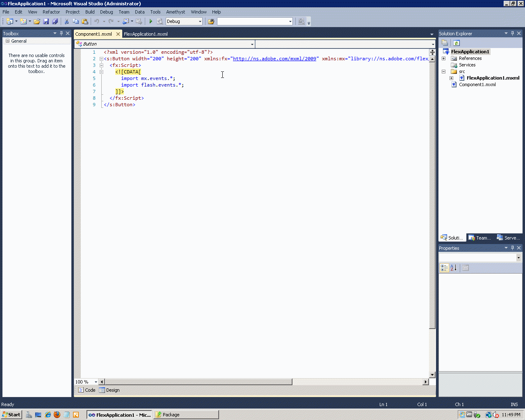
Task: Click the Categorized icon in Properties panel
Action: pos(444,268)
